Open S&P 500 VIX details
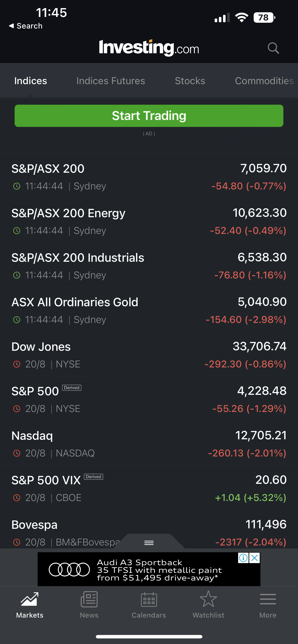This screenshot has height=644, width=298. pos(149,488)
